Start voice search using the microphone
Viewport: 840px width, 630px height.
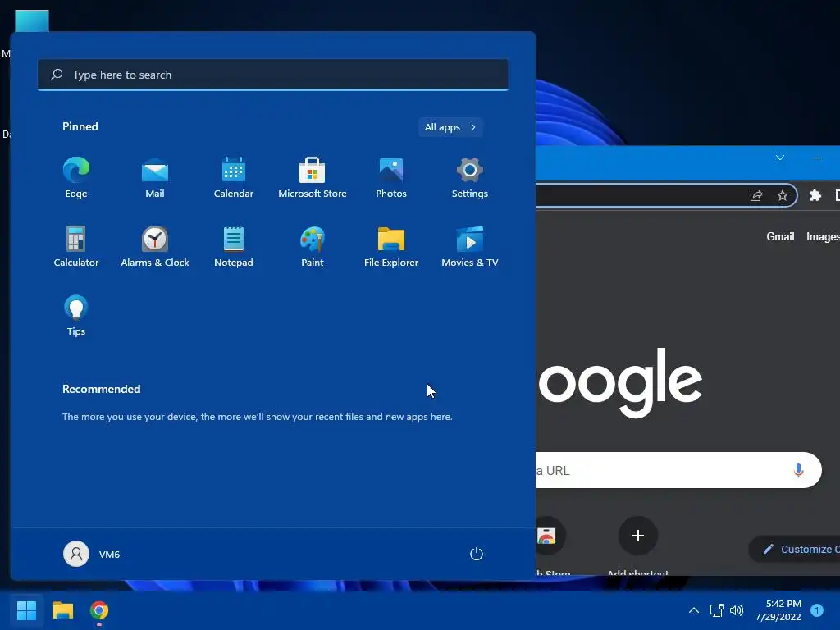pyautogui.click(x=798, y=470)
